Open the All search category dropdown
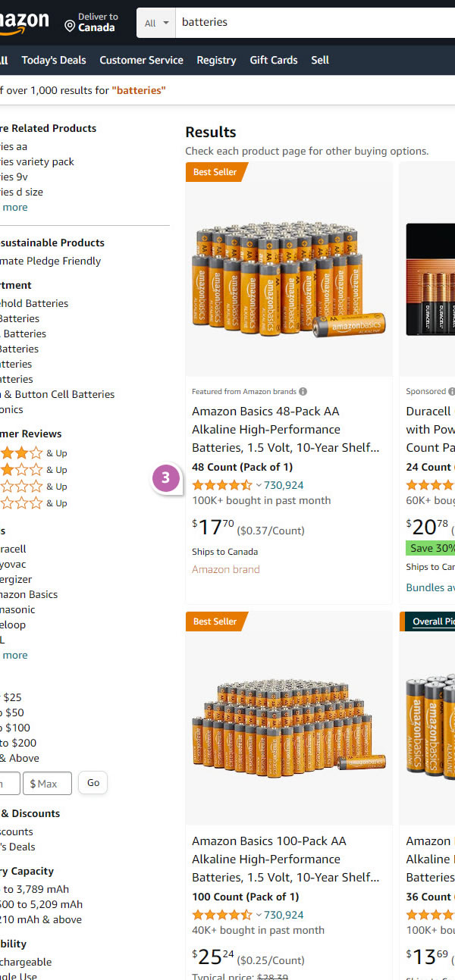 click(156, 23)
